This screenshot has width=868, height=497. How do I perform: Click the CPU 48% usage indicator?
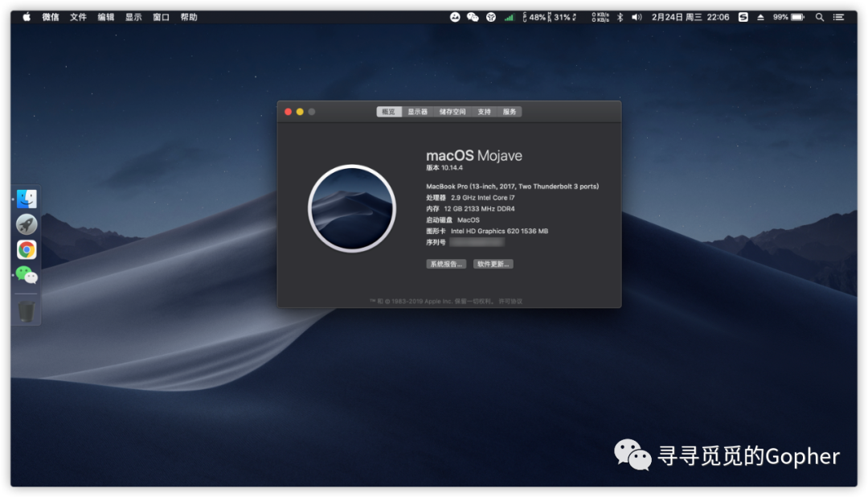click(534, 17)
